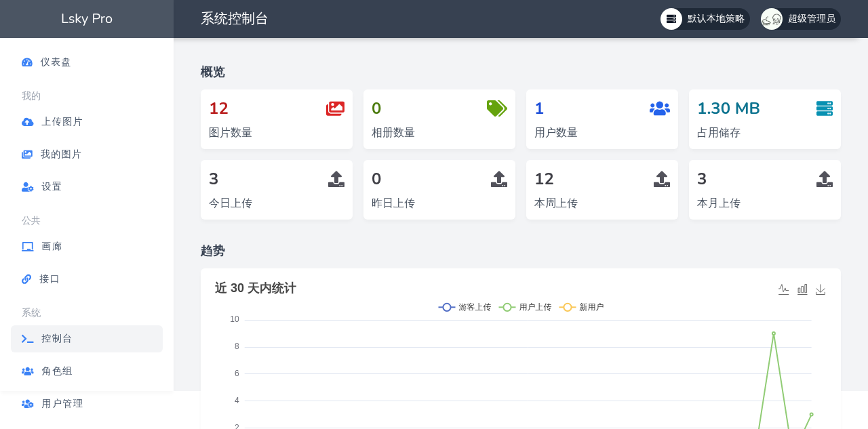Click the user-gear icon beside 设置
Image resolution: width=868 pixels, height=429 pixels.
pos(28,187)
